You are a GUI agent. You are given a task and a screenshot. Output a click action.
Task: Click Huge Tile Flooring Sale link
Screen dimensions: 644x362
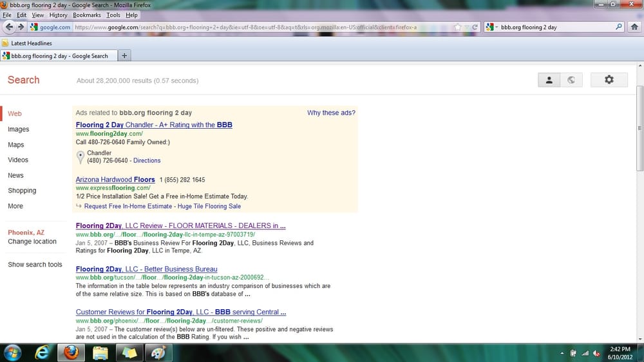pos(209,206)
